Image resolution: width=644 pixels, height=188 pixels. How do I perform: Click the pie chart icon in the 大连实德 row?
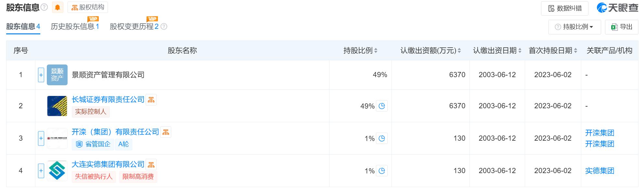pyautogui.click(x=382, y=171)
